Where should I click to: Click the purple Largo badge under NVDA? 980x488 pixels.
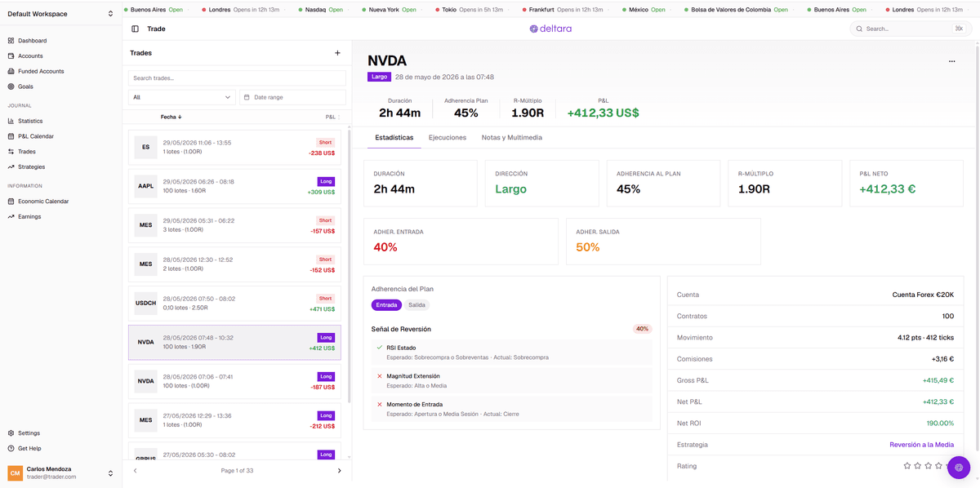(x=379, y=77)
